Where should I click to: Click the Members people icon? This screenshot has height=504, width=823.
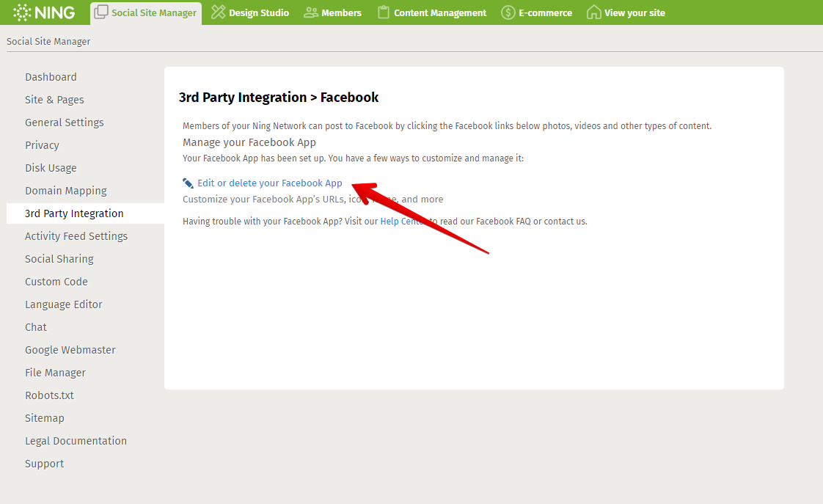[311, 12]
